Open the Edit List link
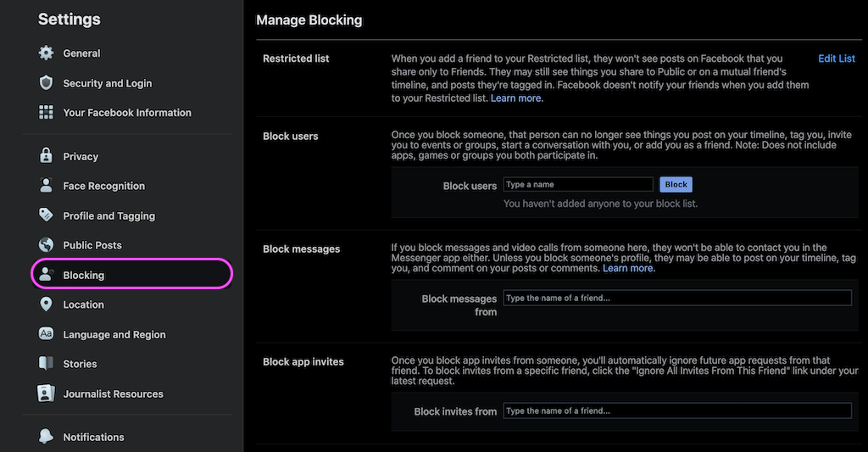868x452 pixels. point(837,59)
